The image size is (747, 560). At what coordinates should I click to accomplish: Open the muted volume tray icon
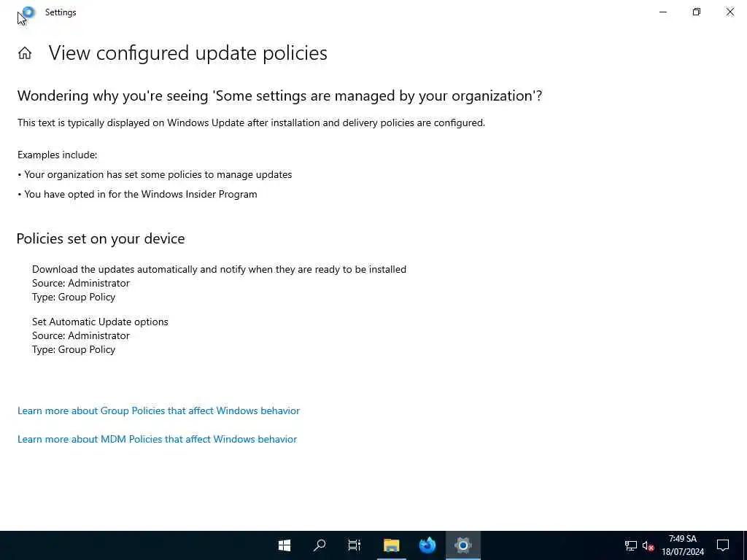648,545
